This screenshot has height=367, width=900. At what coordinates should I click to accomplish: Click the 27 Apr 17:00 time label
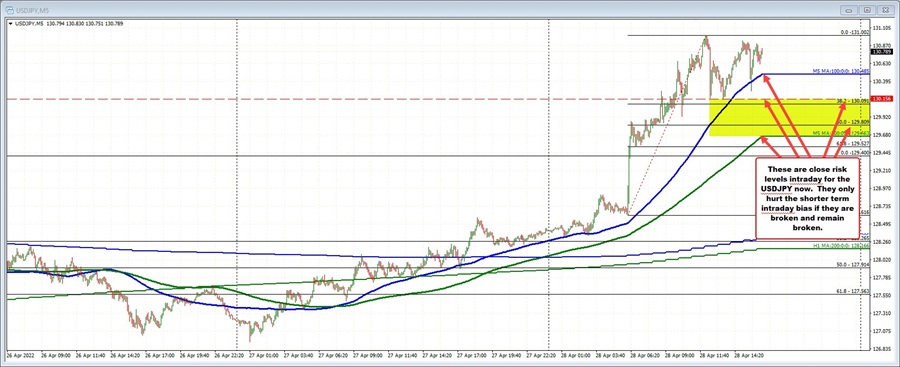pos(472,356)
